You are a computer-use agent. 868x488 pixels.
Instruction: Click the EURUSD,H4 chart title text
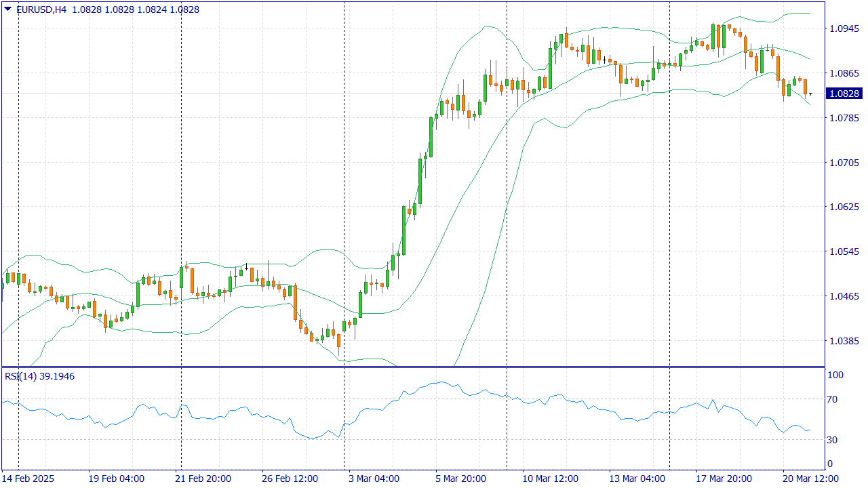pyautogui.click(x=42, y=9)
